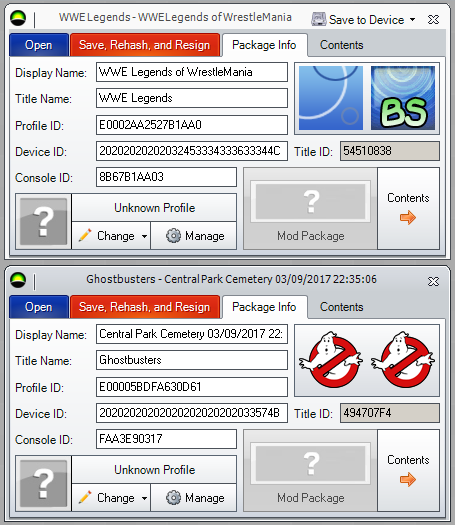Click Save, Rehash, and Resign in the WWE Legends window

(x=145, y=45)
